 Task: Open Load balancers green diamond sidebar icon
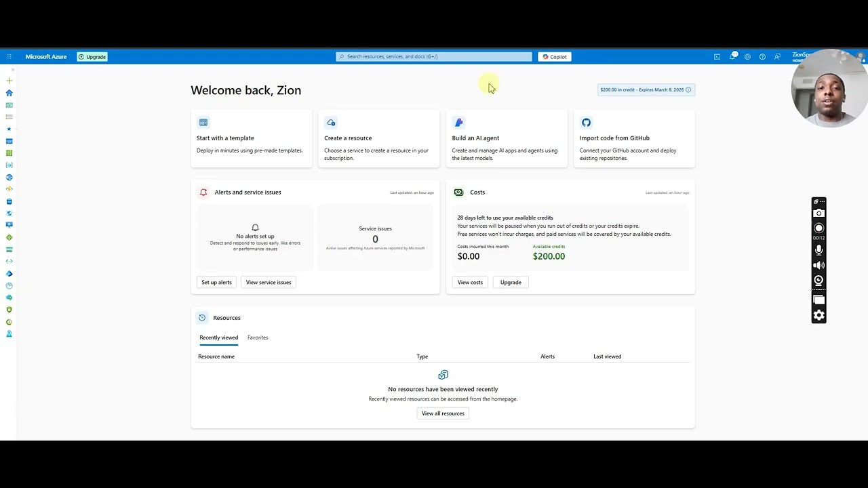point(9,237)
